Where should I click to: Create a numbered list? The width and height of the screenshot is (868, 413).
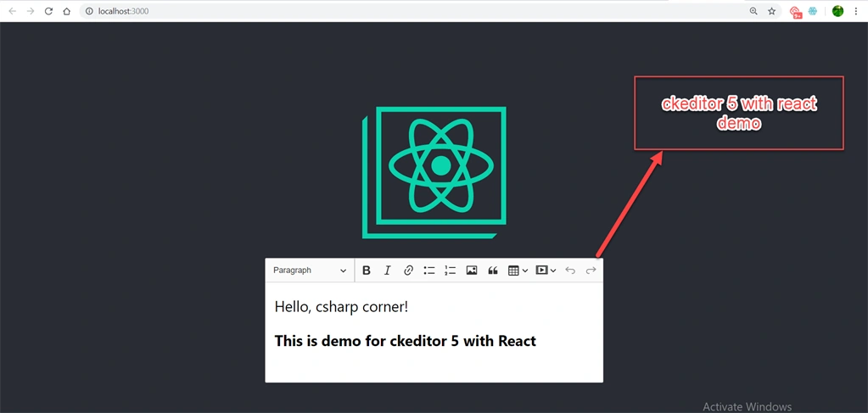(450, 271)
